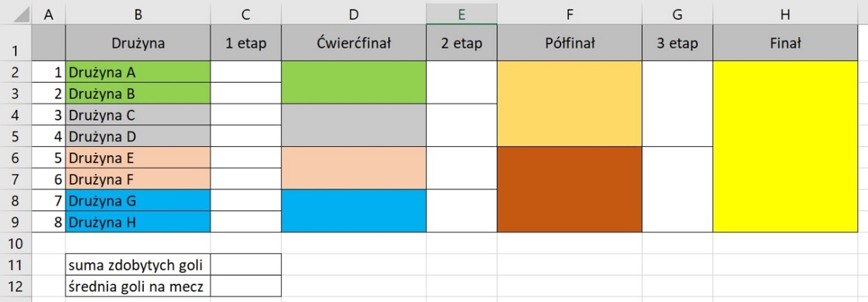Click the Drużyna E cell
This screenshot has width=868, height=302.
pyautogui.click(x=138, y=158)
